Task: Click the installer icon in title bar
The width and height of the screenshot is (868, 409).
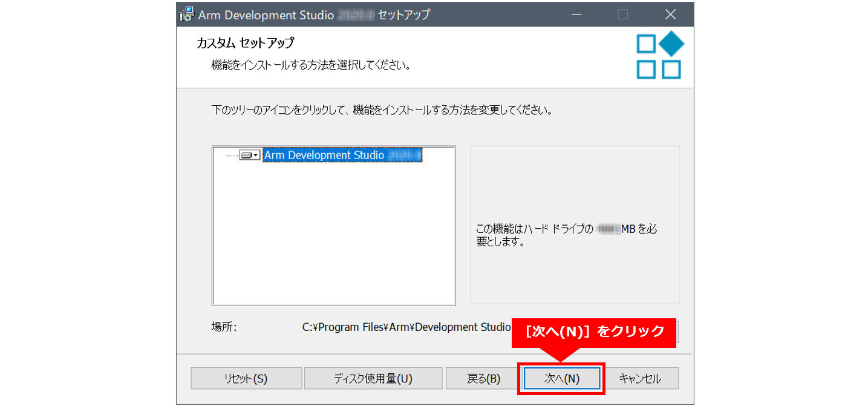Action: 187,14
